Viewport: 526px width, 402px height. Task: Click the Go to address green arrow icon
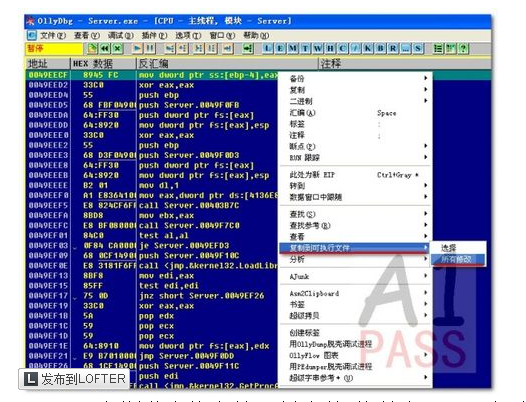coord(248,49)
